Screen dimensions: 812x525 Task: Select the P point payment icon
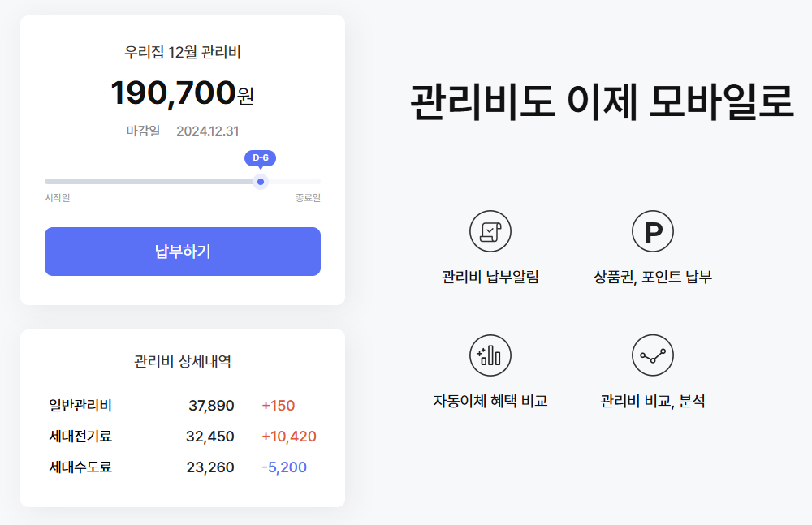click(x=653, y=231)
